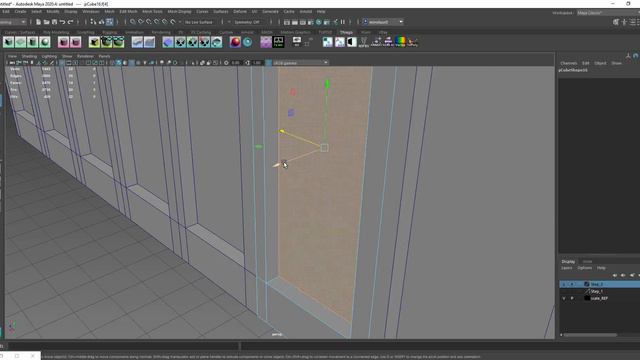The height and width of the screenshot is (360, 640).
Task: Toggle visibility V box of scale_REF layer
Action: [564, 298]
